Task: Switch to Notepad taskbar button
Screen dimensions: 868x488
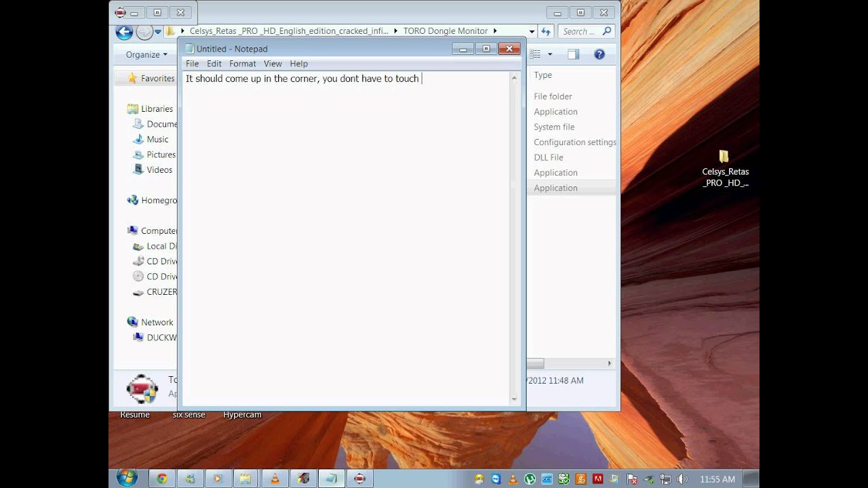Action: tap(331, 479)
